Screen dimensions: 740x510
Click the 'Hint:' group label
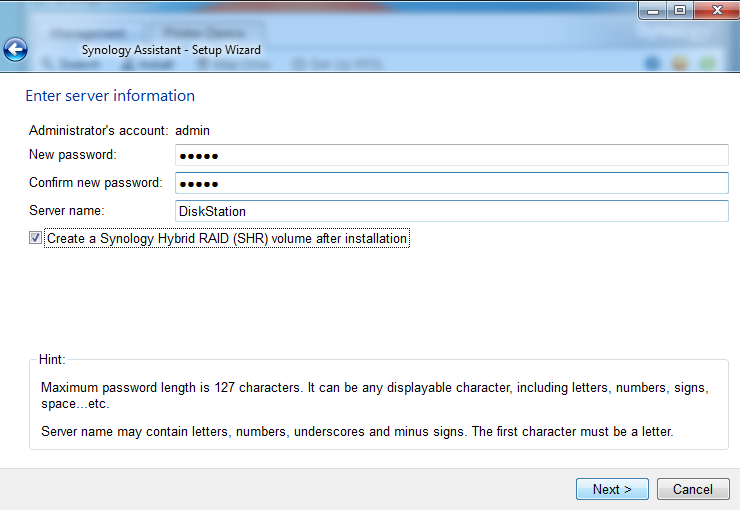(x=52, y=360)
